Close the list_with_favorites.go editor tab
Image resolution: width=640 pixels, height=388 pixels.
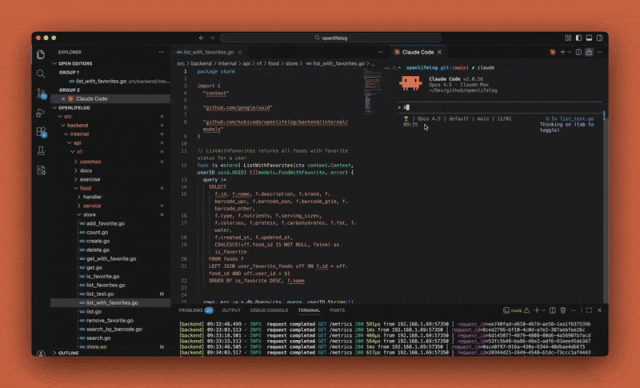click(x=240, y=52)
